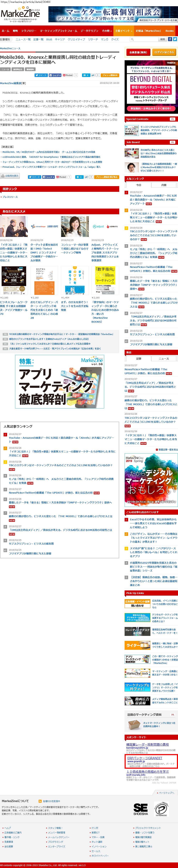Open 特集 アプリマーケティング徹底解剖 vol.38 banner
Image resolution: width=178 pixels, height=868 pixels.
pos(60,381)
